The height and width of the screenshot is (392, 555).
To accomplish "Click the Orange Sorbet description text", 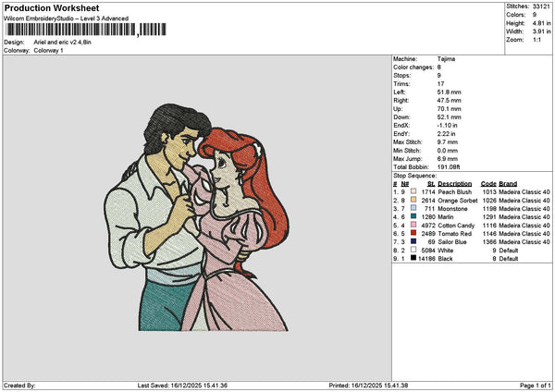I will [x=458, y=201].
